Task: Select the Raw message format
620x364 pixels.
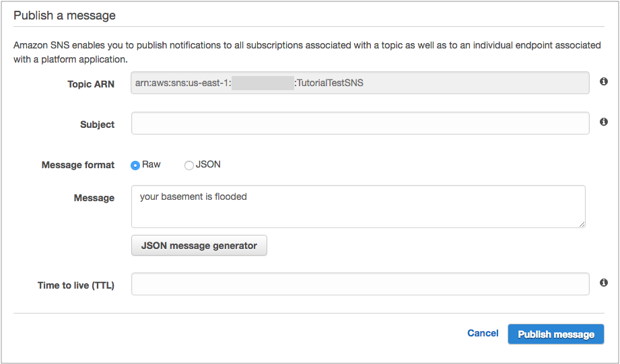Action: tap(135, 166)
